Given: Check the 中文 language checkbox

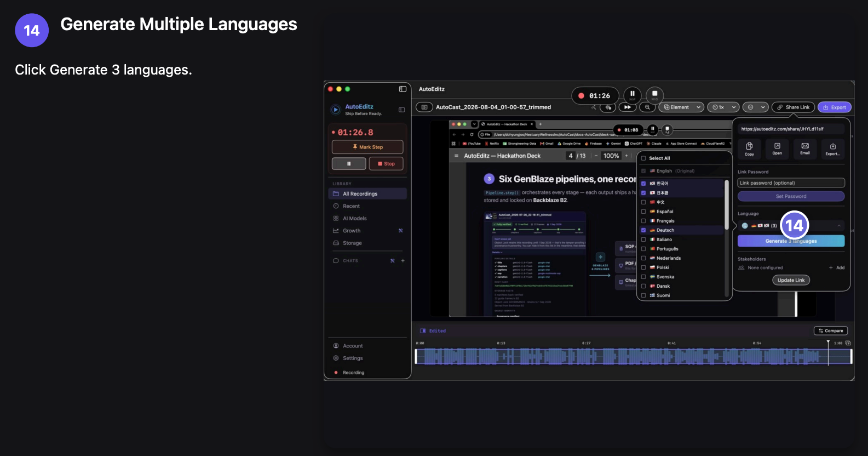Looking at the screenshot, I should point(643,202).
